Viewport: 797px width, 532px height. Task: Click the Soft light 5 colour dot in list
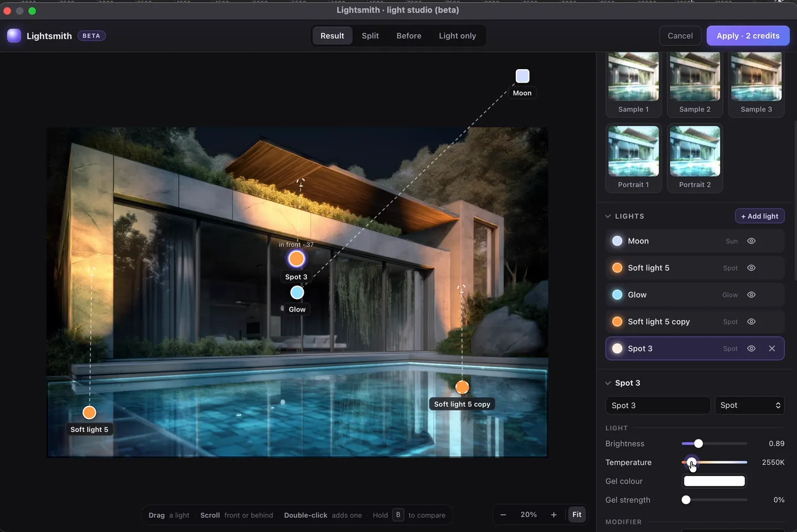coord(617,268)
